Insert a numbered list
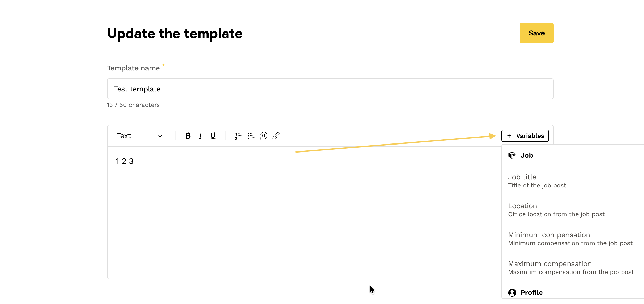The height and width of the screenshot is (304, 644). (239, 136)
